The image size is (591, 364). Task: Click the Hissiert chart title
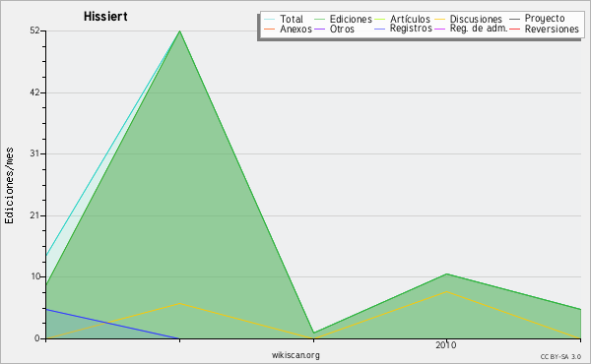point(105,17)
